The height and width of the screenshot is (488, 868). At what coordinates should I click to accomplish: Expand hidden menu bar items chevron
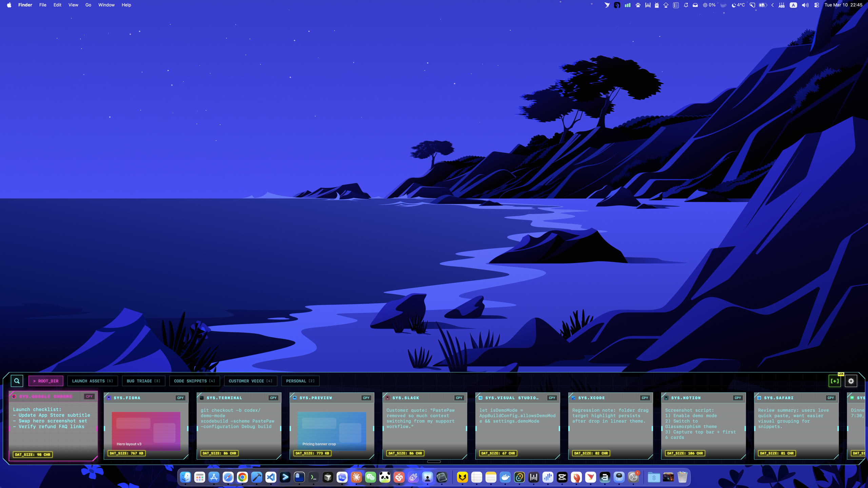772,5
